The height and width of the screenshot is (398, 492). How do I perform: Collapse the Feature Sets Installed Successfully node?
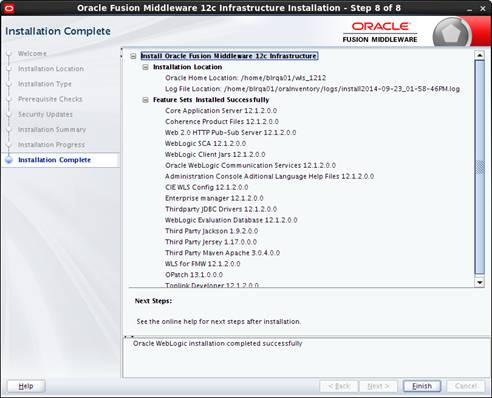(x=145, y=100)
